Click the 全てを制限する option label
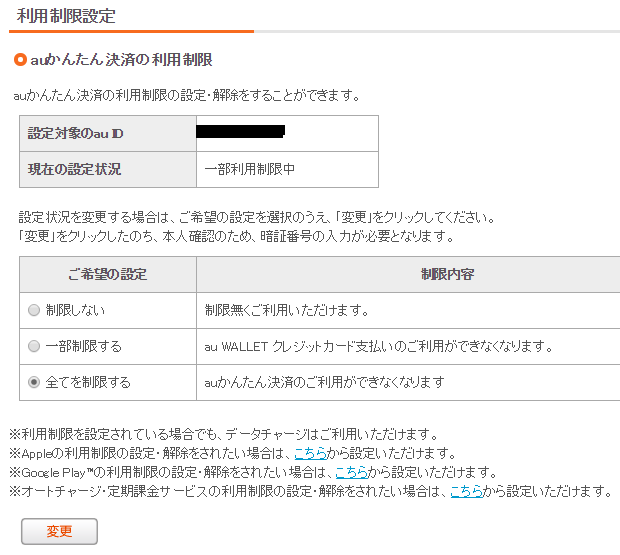Image resolution: width=620 pixels, height=555 pixels. click(88, 382)
